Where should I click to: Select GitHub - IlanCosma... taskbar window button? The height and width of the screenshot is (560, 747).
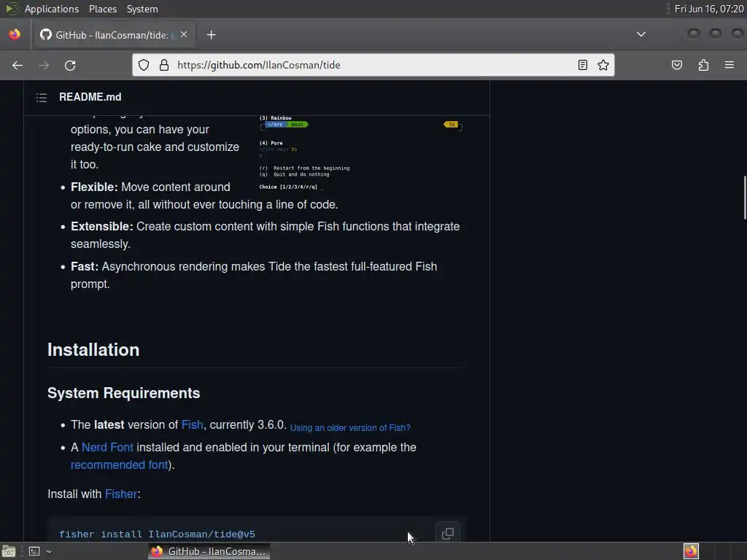coord(209,551)
